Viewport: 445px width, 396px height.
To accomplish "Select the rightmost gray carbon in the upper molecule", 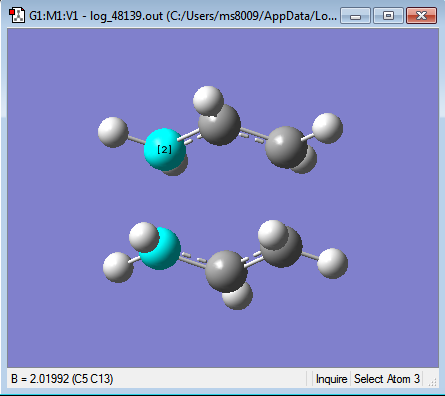I will pos(286,147).
